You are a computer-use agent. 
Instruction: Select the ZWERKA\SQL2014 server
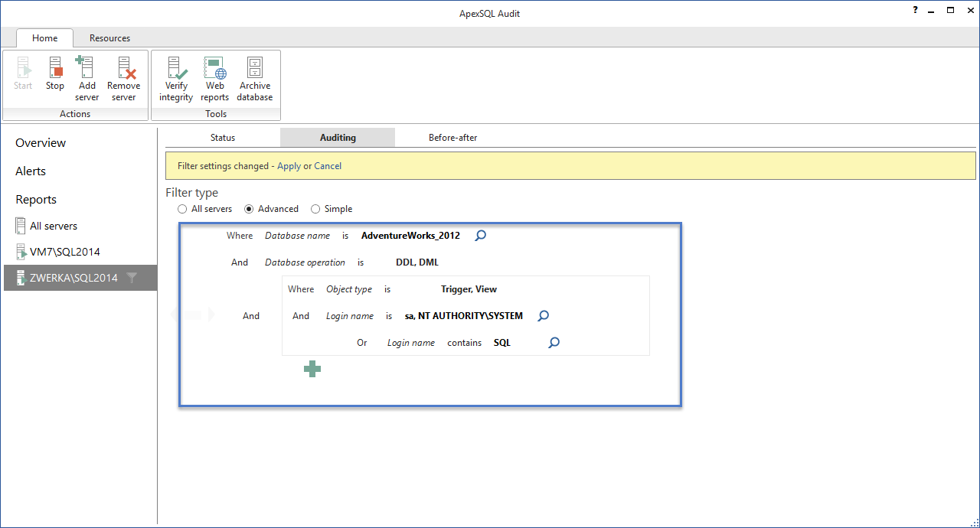tap(80, 278)
